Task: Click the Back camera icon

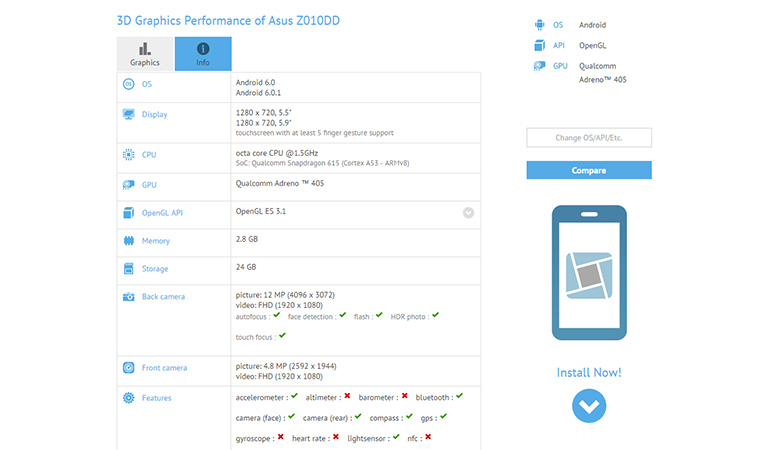Action: [x=128, y=296]
